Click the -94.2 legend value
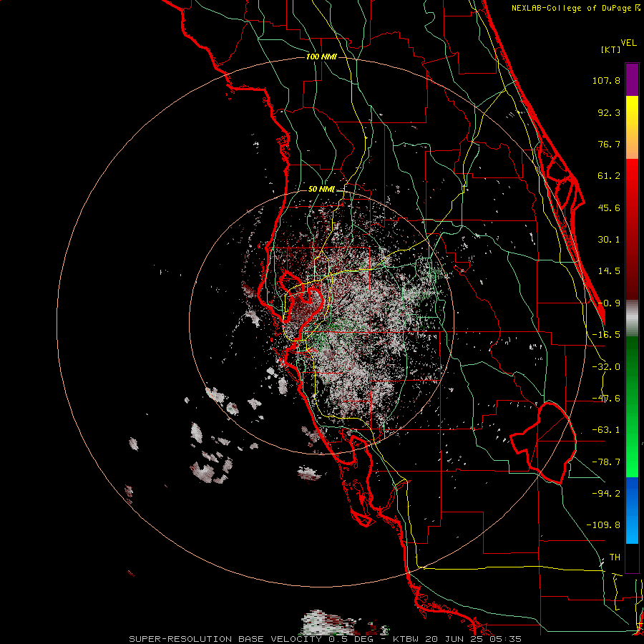This screenshot has width=644, height=644. pos(606,493)
